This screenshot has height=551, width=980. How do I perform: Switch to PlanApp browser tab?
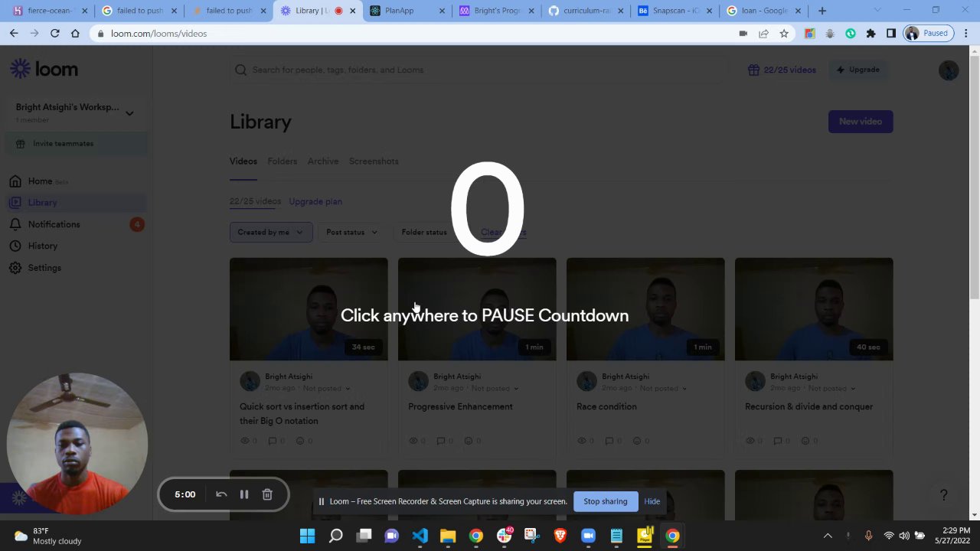point(406,11)
